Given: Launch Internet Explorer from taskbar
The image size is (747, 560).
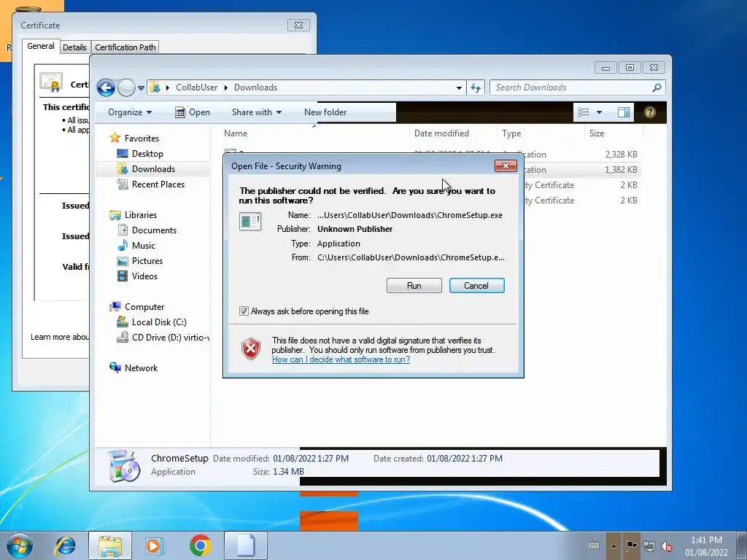Looking at the screenshot, I should pyautogui.click(x=65, y=545).
